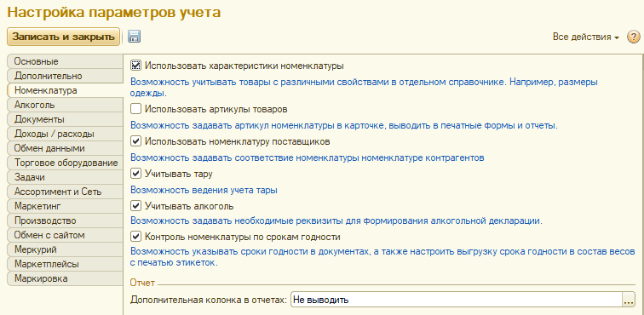Click the text about размеры одежды

[x=364, y=87]
